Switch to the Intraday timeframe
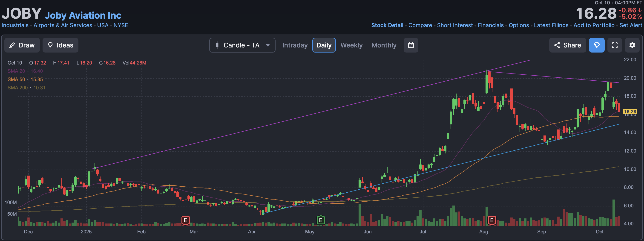 (x=295, y=45)
